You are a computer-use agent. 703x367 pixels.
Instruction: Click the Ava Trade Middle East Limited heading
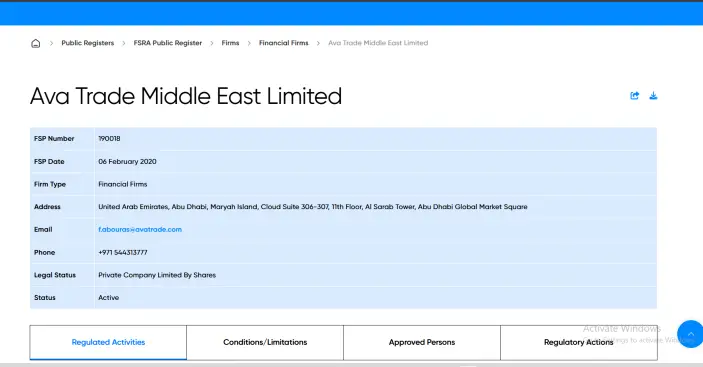click(186, 96)
